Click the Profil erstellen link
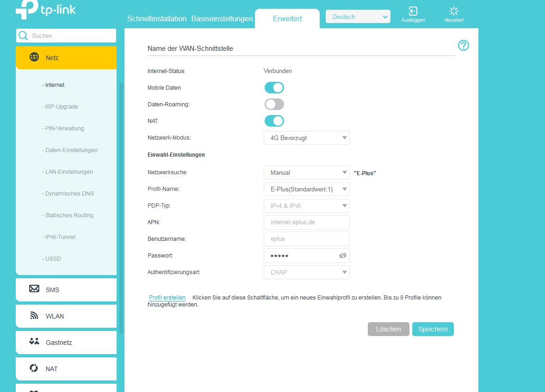The height and width of the screenshot is (392, 545). click(x=167, y=298)
